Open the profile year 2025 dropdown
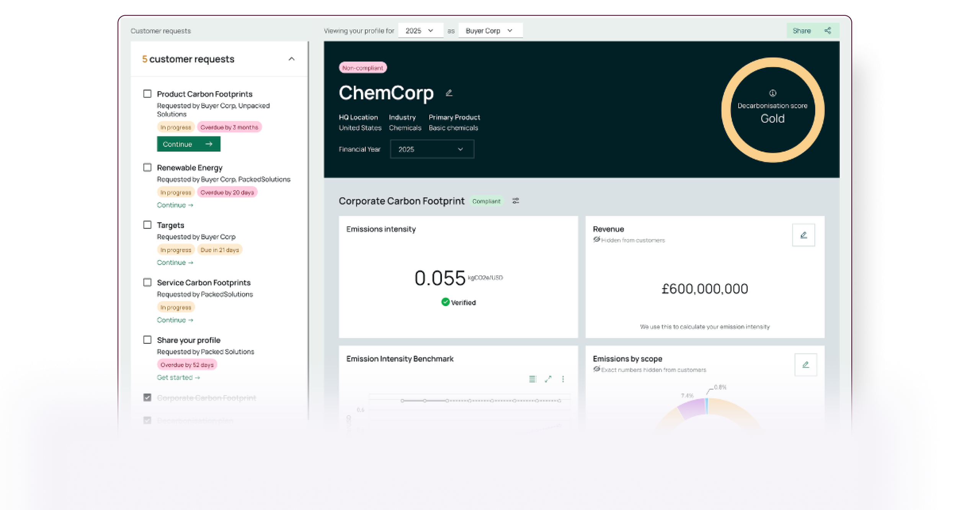This screenshot has width=980, height=510. pos(420,31)
